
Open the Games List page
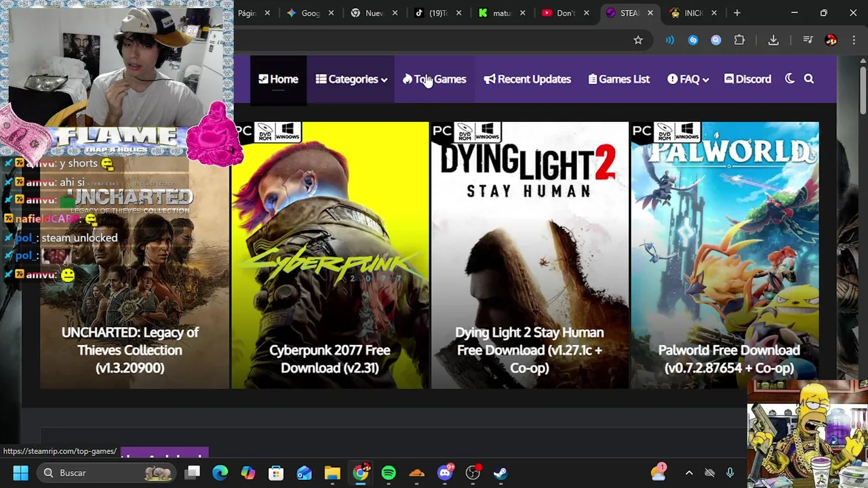coord(618,79)
